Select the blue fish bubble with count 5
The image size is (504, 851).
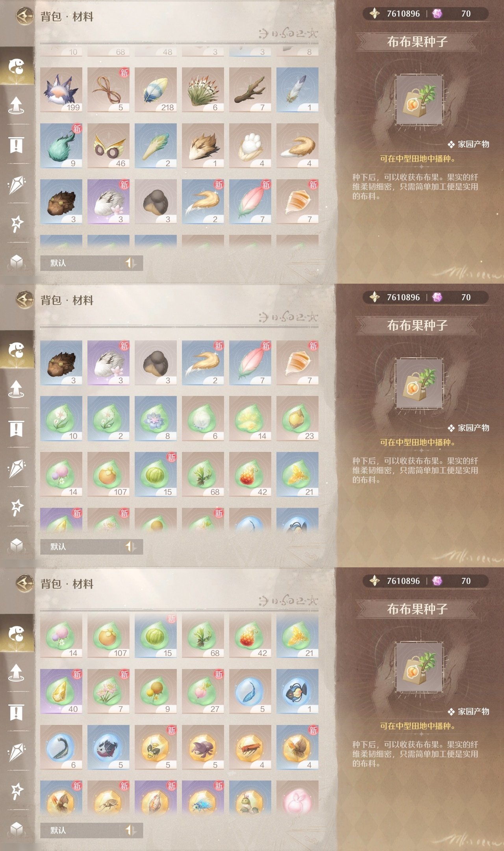[x=250, y=691]
